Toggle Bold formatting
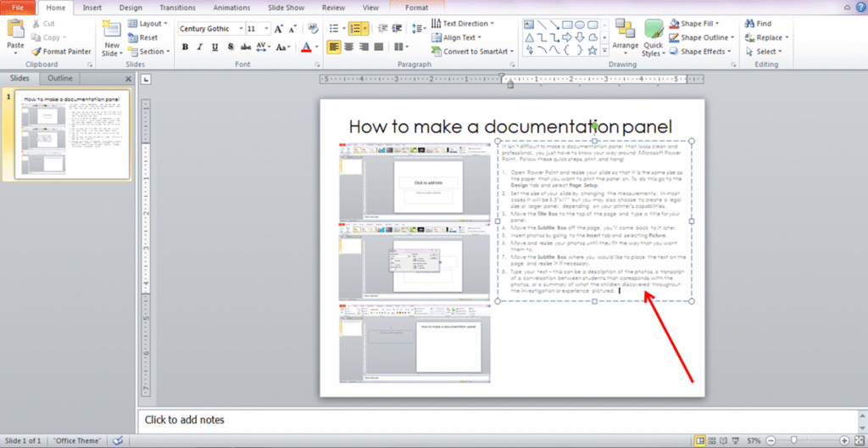Viewport: 868px width, 448px height. [x=186, y=48]
